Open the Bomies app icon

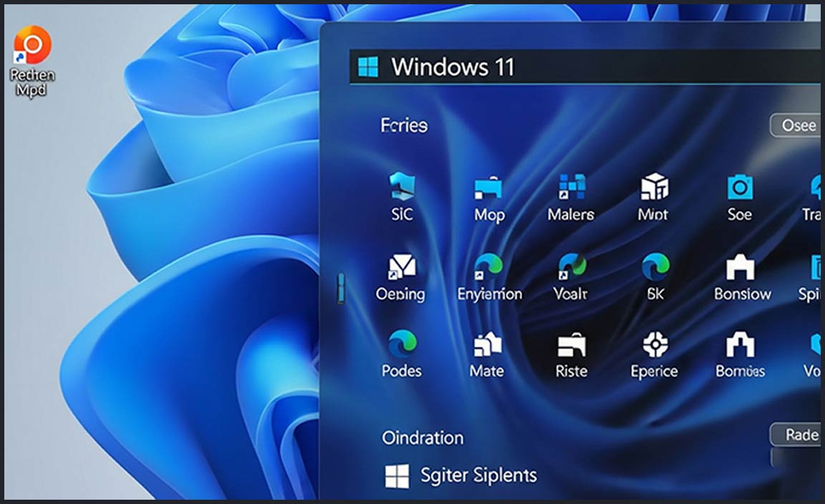click(740, 346)
